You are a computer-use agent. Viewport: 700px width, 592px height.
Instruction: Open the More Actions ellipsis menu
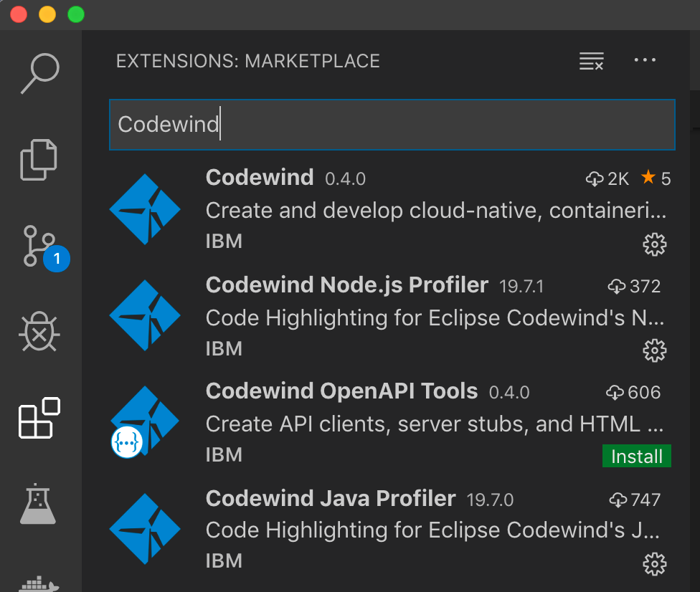click(645, 59)
